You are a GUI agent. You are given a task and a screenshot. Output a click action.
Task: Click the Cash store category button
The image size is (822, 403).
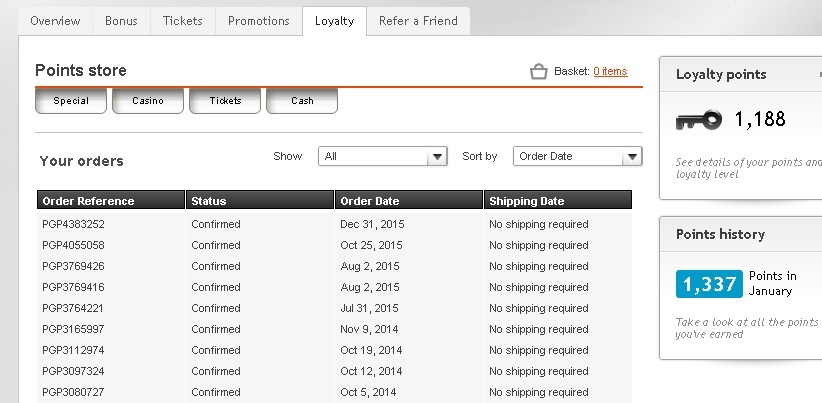point(302,101)
